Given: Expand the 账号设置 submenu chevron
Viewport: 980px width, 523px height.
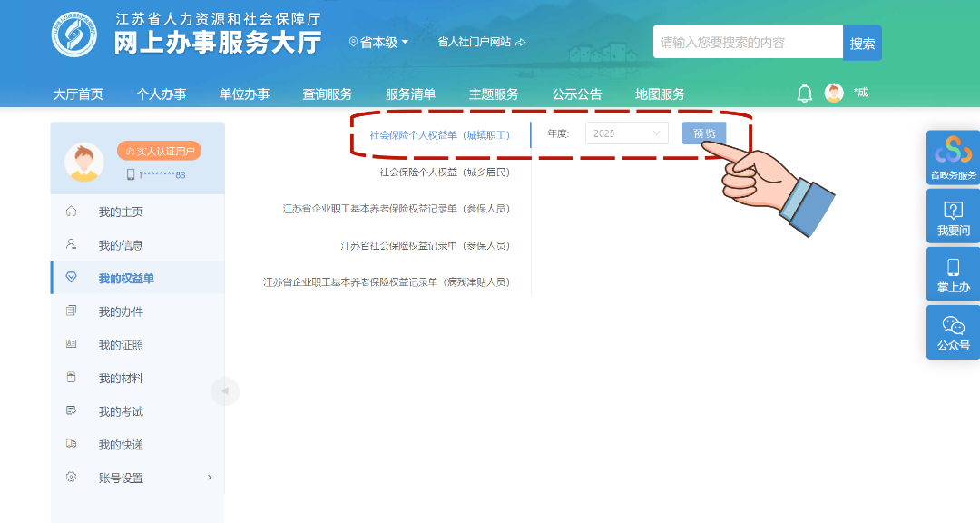Looking at the screenshot, I should 210,477.
